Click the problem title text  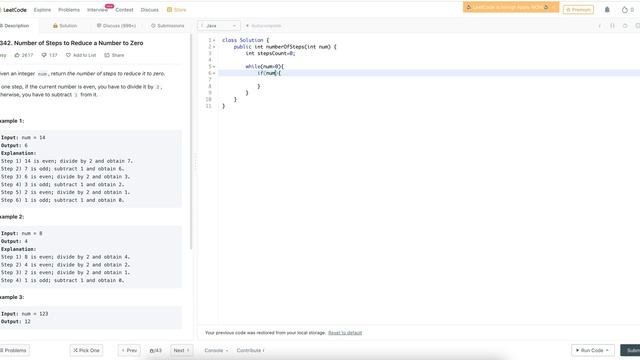tap(71, 43)
